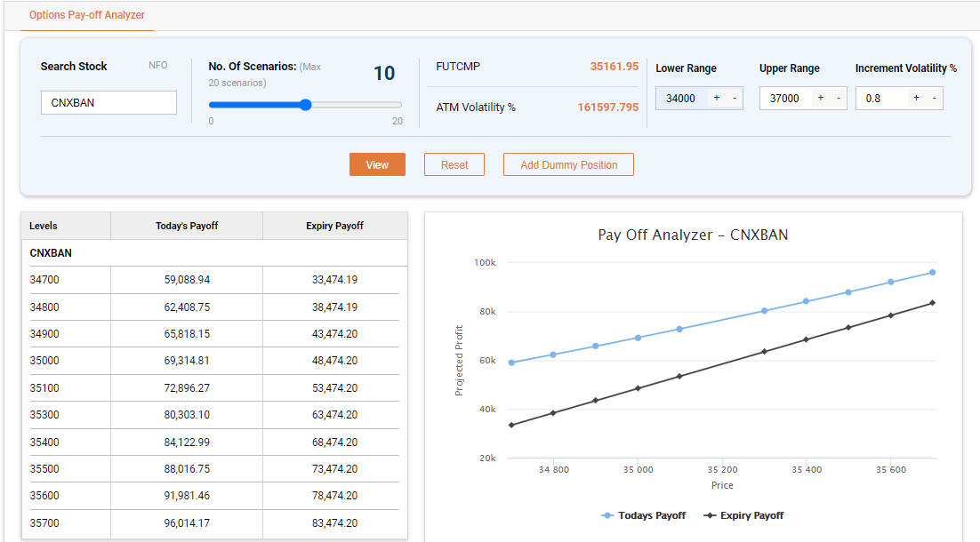The image size is (980, 542).
Task: Decrease Lower Range with minus button
Action: [x=734, y=98]
